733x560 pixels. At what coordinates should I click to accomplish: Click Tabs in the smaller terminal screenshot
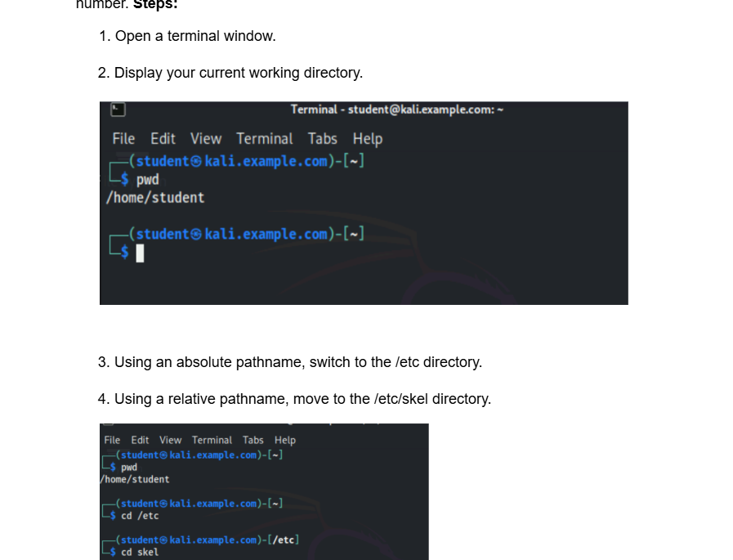(253, 440)
